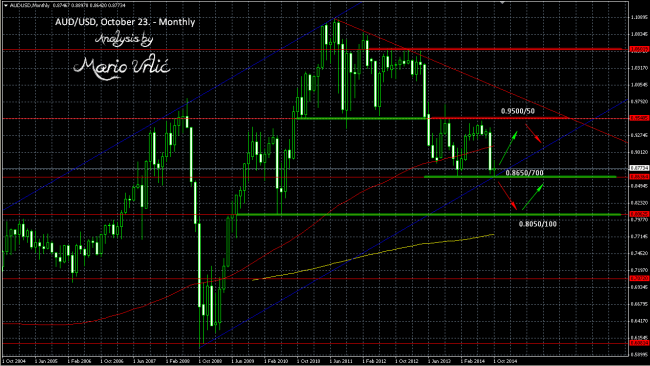Click the 0.74620 value on the price axis
Image resolution: width=650 pixels, height=366 pixels.
tap(640, 253)
